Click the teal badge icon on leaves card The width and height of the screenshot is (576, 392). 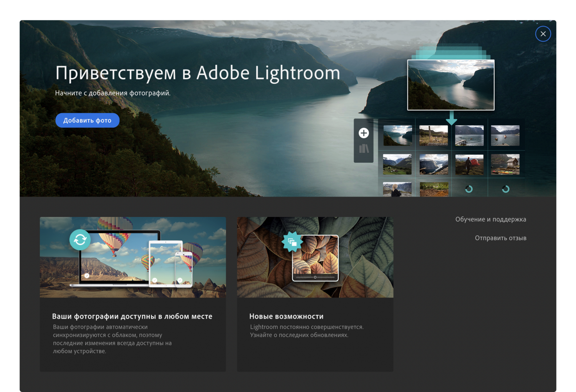[x=292, y=242]
